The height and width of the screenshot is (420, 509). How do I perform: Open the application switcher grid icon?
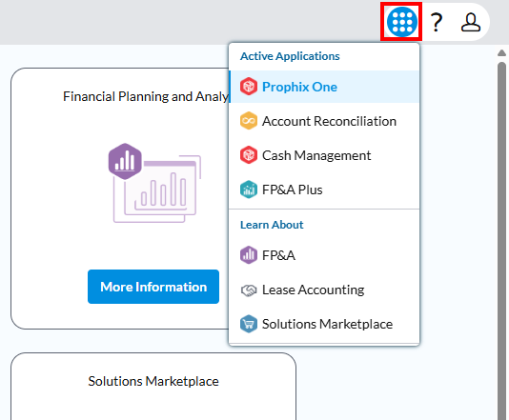(402, 22)
